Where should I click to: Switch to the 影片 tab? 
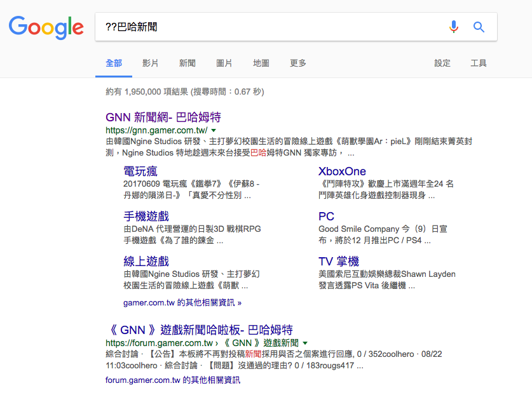[151, 64]
